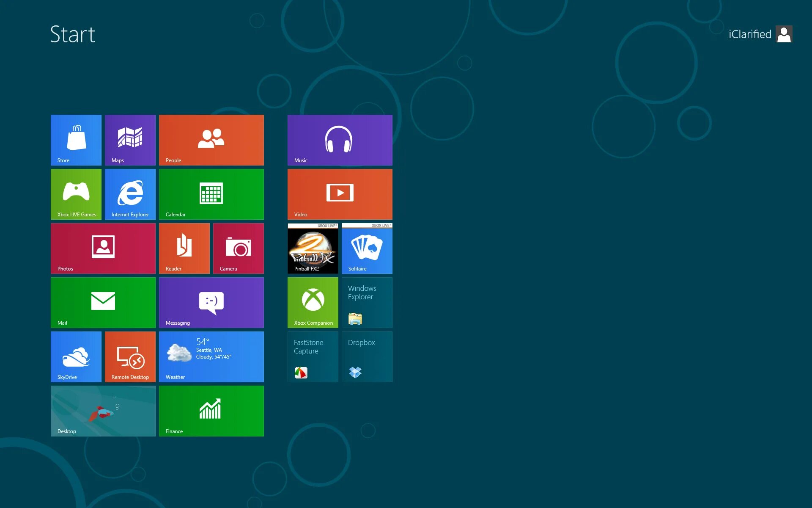Viewport: 812px width, 508px height.
Task: Open Solitaire game tile
Action: [367, 248]
